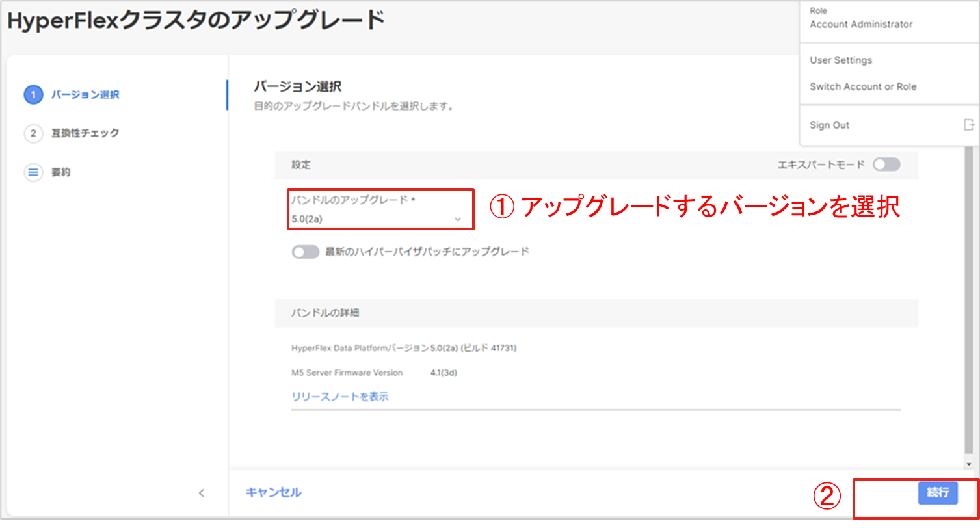
Task: Enable 最新のハイパーバイザパッチにアップグレード toggle
Action: pyautogui.click(x=306, y=252)
